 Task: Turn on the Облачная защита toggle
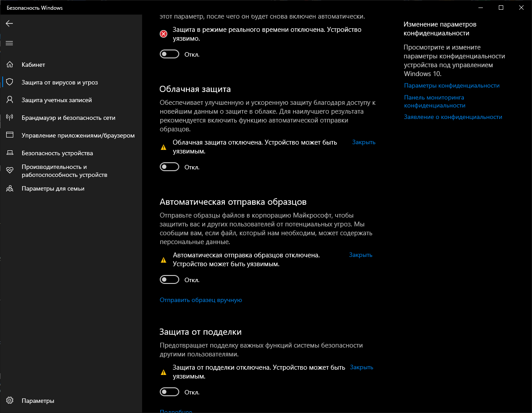(x=170, y=167)
